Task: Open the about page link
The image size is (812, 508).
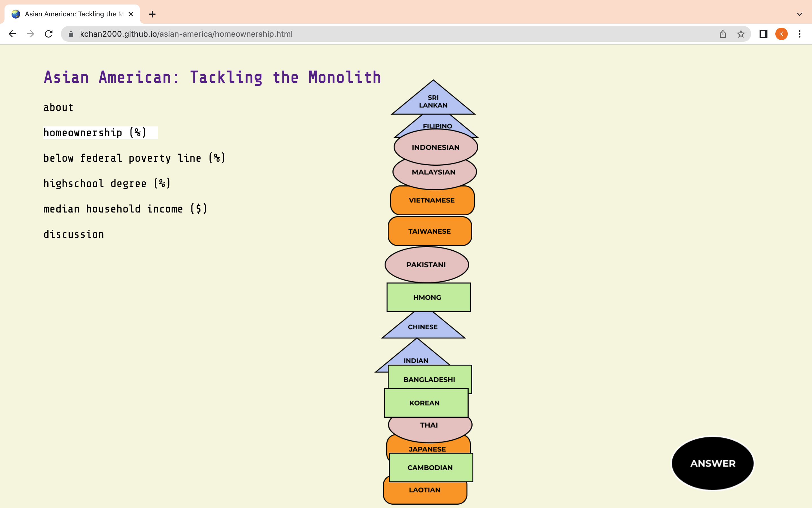Action: coord(58,108)
